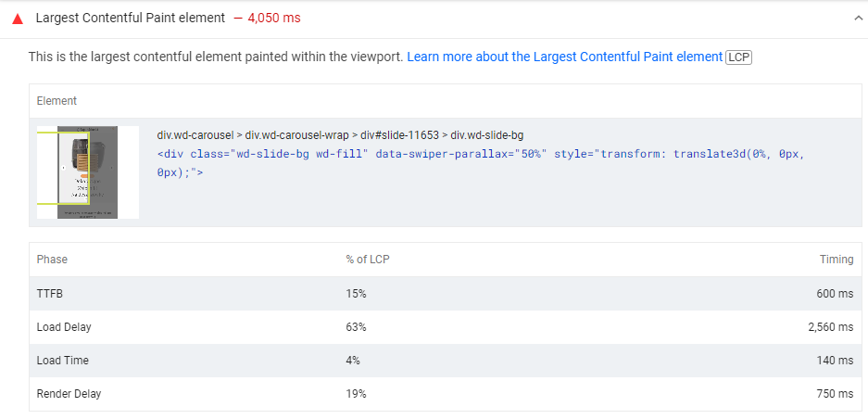Screen dimensions: 868x419
Task: Select the Load Time phase row
Action: tap(445, 361)
